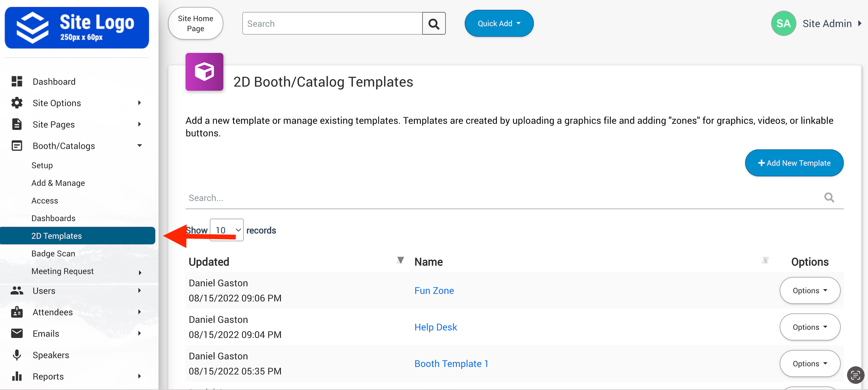Viewport: 868px width, 390px height.
Task: Expand the Site Options submenu arrow
Action: point(139,103)
